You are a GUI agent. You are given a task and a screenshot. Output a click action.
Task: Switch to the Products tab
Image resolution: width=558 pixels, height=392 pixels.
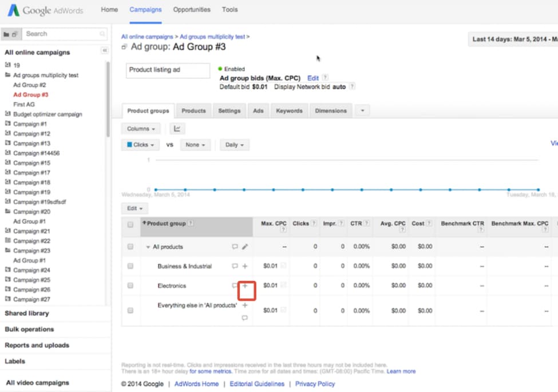[x=193, y=111]
